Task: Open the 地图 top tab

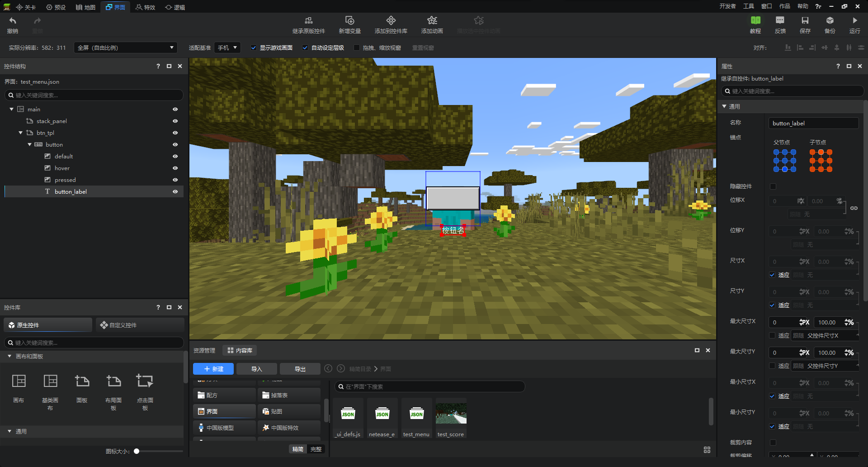Action: tap(85, 7)
